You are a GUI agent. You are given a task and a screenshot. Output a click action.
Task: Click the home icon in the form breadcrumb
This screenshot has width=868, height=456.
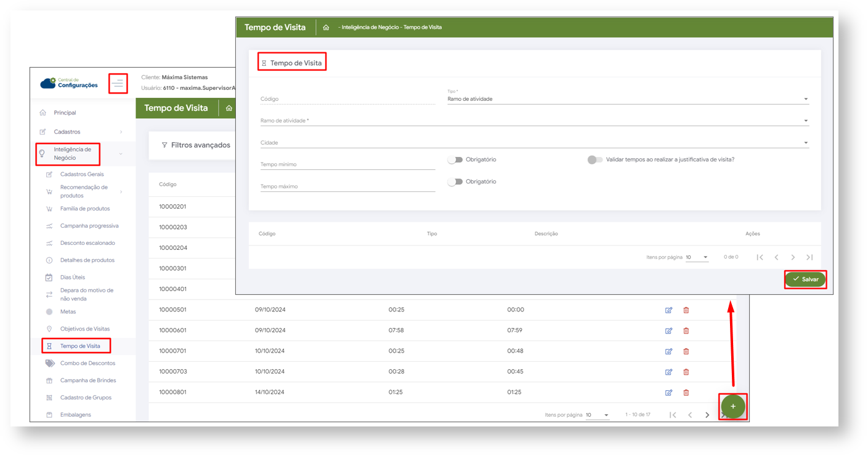[x=326, y=27]
